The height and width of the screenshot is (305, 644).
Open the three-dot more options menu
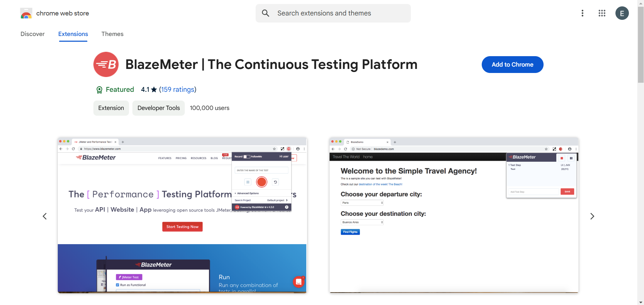tap(582, 13)
